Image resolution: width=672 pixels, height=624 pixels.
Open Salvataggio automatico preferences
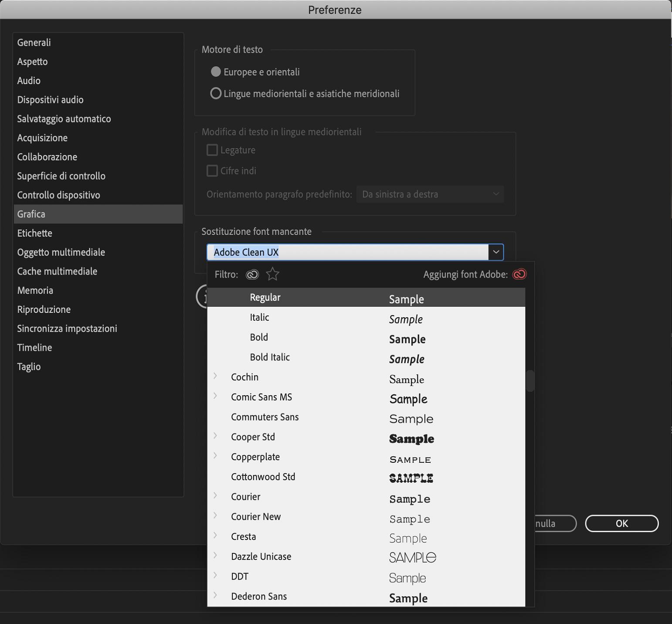pos(98,119)
